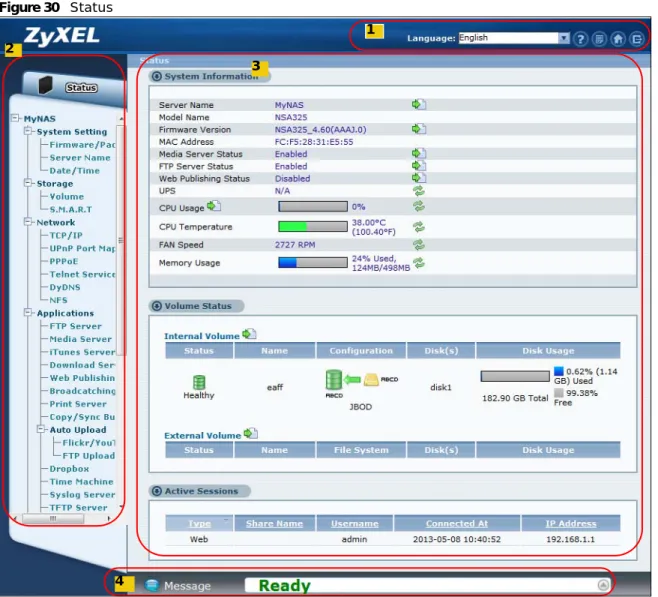Open Web Publishing application
This screenshot has width=658, height=597.
(82, 378)
